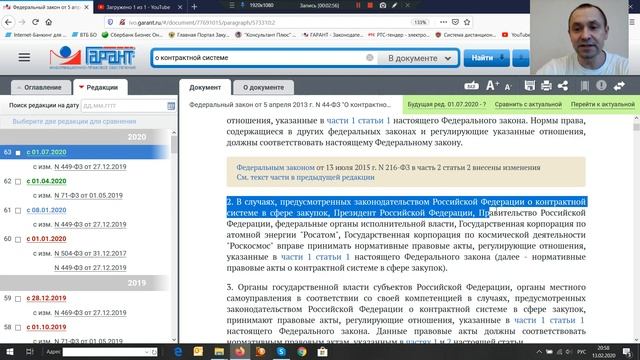Open the Windows Start menu
The height and width of the screenshot is (360, 640).
[x=9, y=351]
